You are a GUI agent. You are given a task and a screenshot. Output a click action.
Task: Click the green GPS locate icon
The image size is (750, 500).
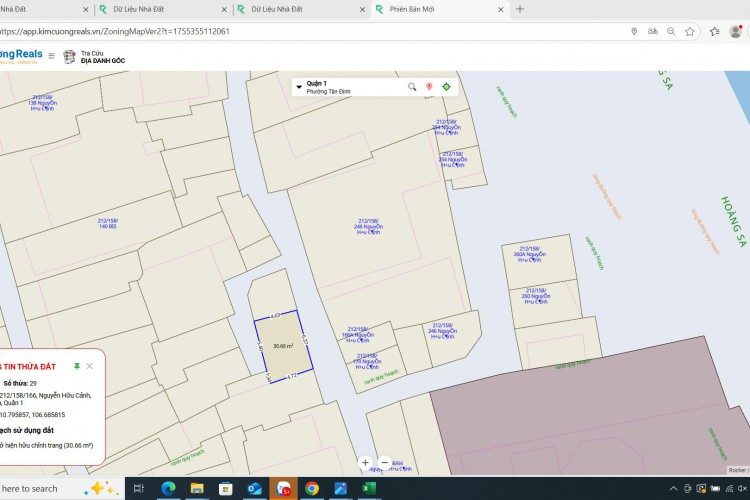click(x=446, y=87)
